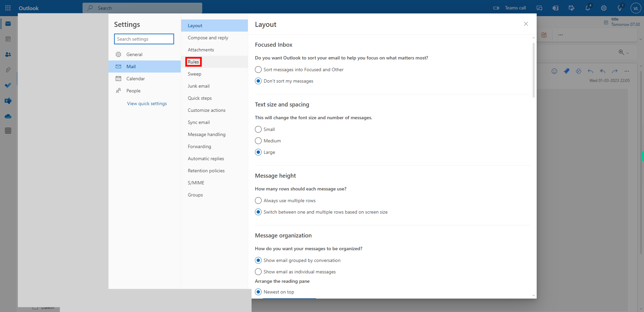644x312 pixels.
Task: Click the Outlook search box
Action: tap(142, 8)
